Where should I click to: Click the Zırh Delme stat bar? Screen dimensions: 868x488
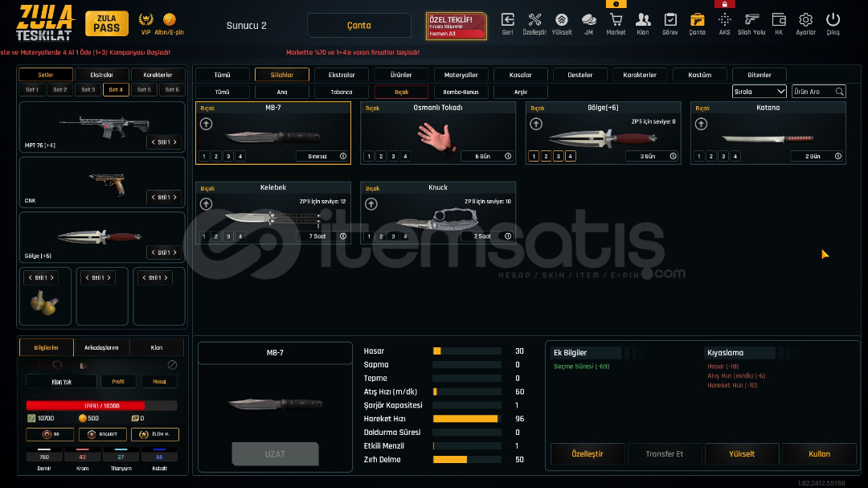(x=467, y=459)
